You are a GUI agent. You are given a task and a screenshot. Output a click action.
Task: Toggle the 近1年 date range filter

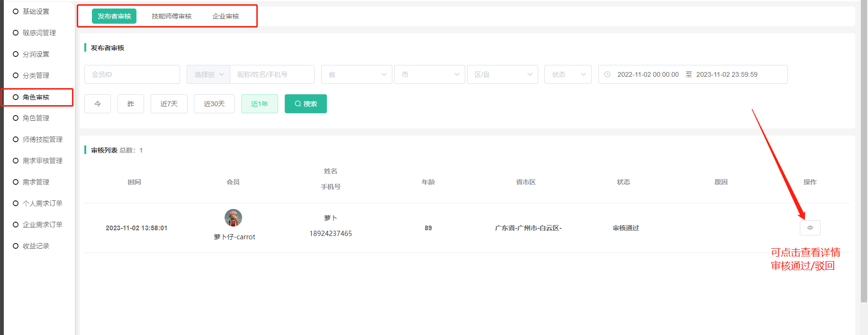tap(259, 104)
